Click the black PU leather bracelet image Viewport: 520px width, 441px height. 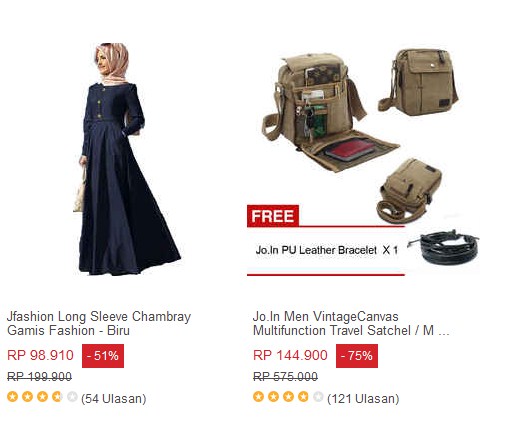444,247
